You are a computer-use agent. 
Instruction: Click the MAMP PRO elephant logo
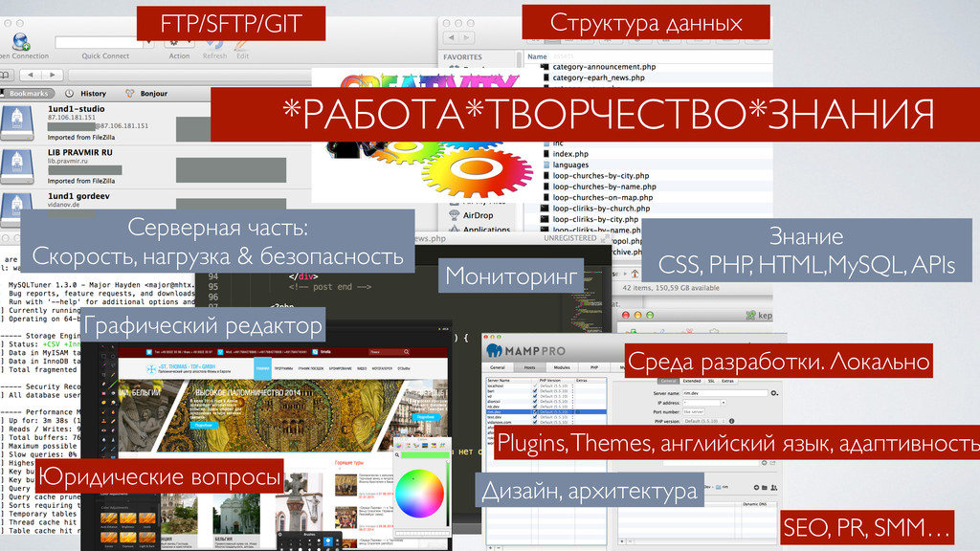tap(495, 350)
